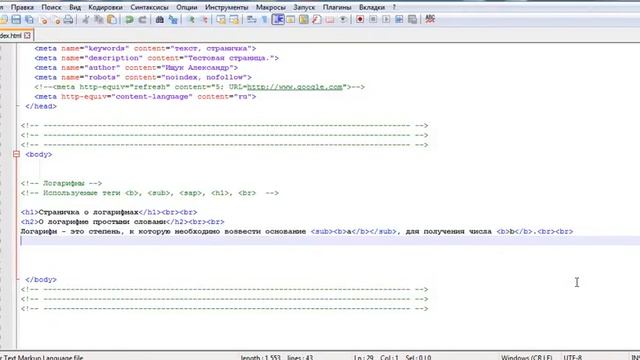
Task: Click the h2 'О логарифме простыми словами' line
Action: click(x=122, y=222)
